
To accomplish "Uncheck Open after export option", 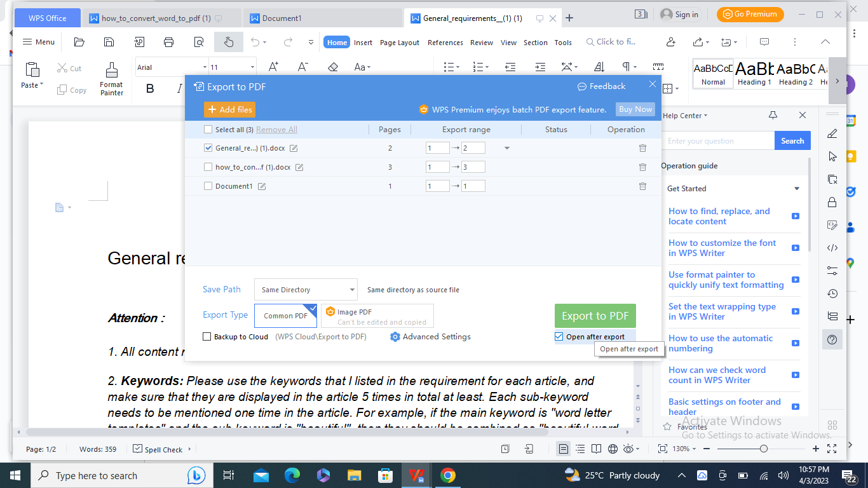I will pyautogui.click(x=559, y=337).
